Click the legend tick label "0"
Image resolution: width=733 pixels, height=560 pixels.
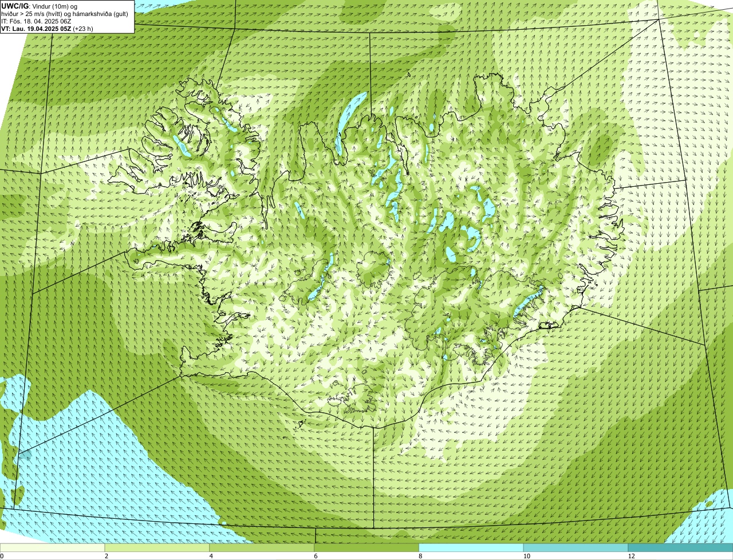[2, 556]
